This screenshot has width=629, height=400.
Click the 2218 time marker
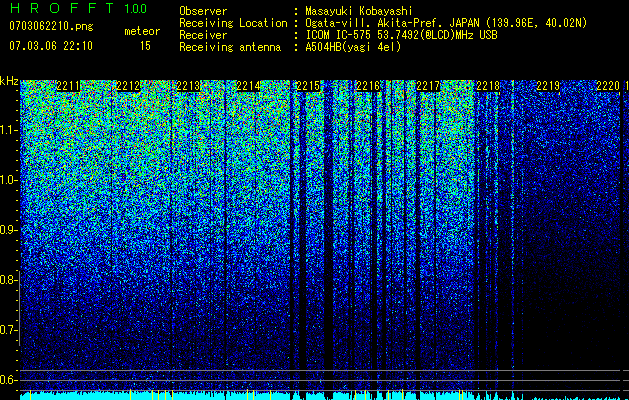(x=488, y=86)
